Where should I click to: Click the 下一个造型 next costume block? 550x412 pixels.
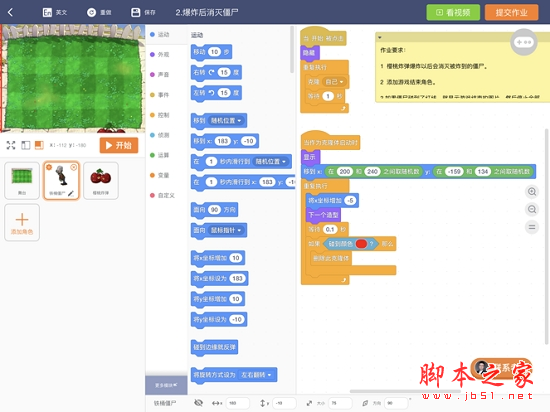(x=323, y=215)
